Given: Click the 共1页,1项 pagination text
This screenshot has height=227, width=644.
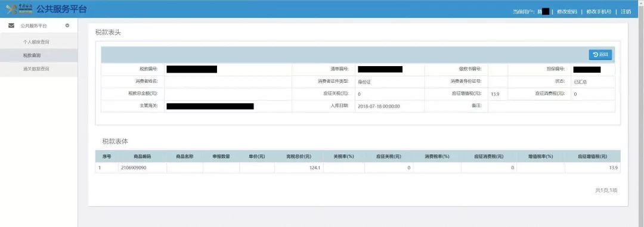Looking at the screenshot, I should [606, 191].
